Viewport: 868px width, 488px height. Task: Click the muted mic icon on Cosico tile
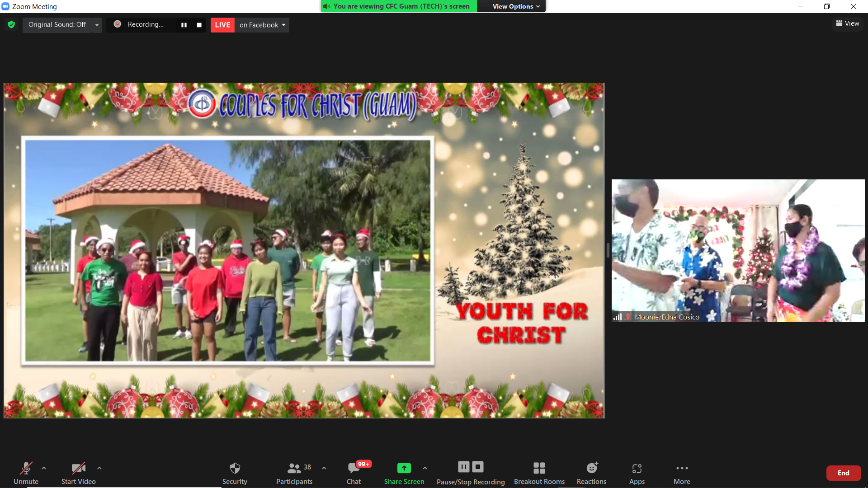(x=628, y=317)
